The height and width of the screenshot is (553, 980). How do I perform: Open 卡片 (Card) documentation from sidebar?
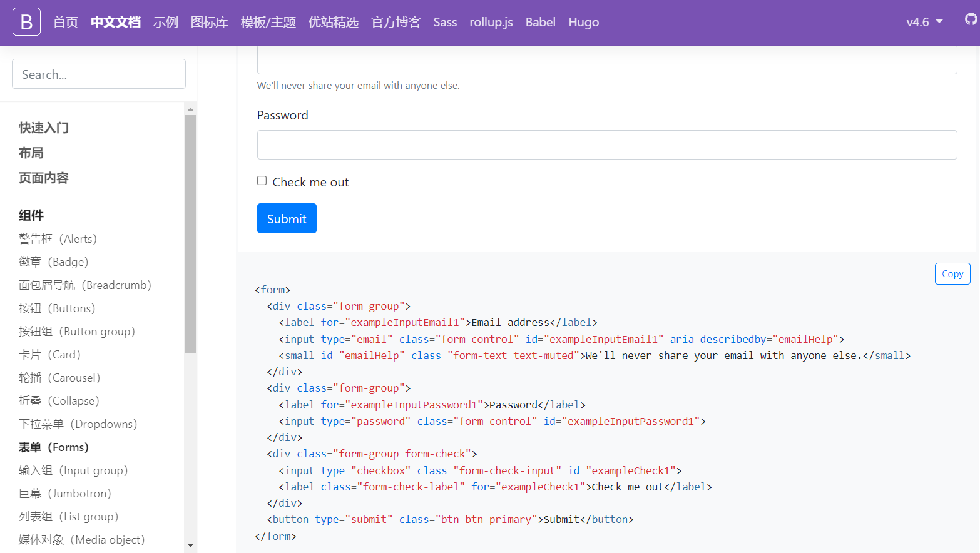coord(49,354)
